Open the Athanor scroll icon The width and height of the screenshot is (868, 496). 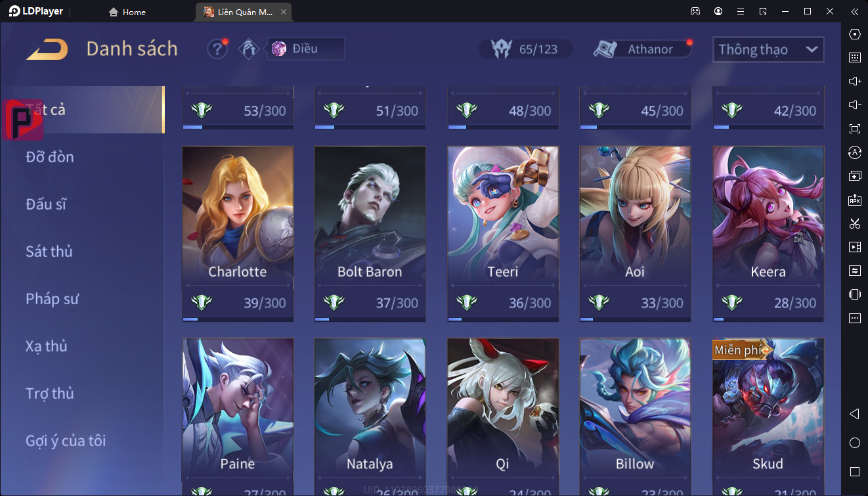[x=604, y=49]
